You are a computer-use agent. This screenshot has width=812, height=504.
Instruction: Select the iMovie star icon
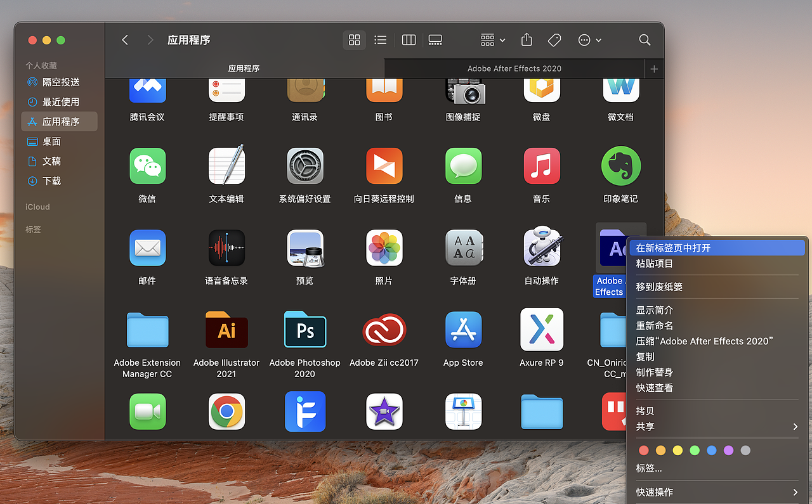pos(384,411)
